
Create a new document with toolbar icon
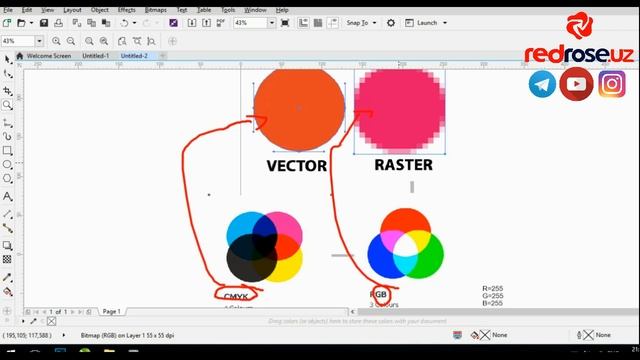pos(7,23)
